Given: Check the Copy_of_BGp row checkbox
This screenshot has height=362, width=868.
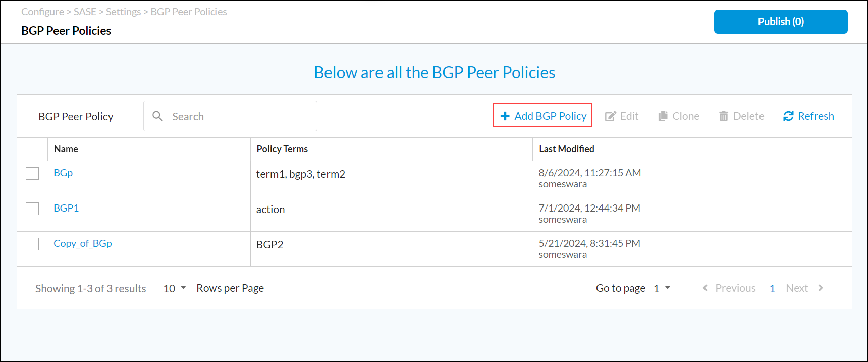Looking at the screenshot, I should point(32,244).
